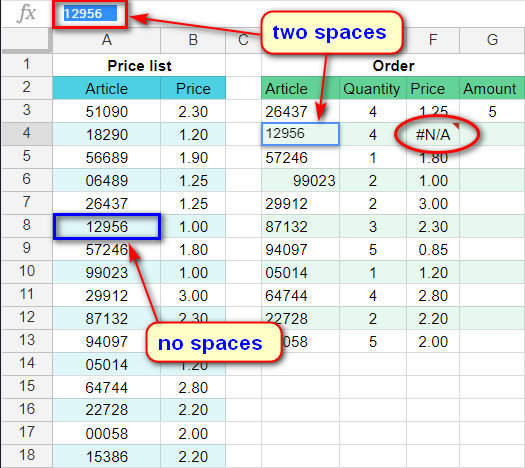
Task: Select cell 05014 in Price list row 14
Action: (x=106, y=365)
